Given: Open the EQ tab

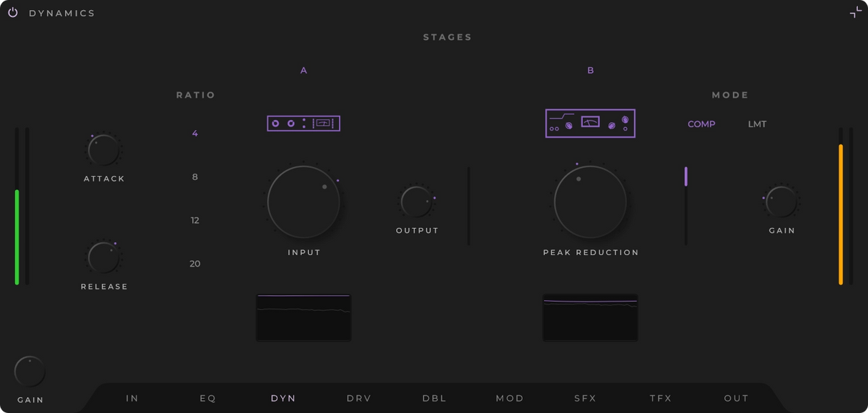Looking at the screenshot, I should coord(208,398).
